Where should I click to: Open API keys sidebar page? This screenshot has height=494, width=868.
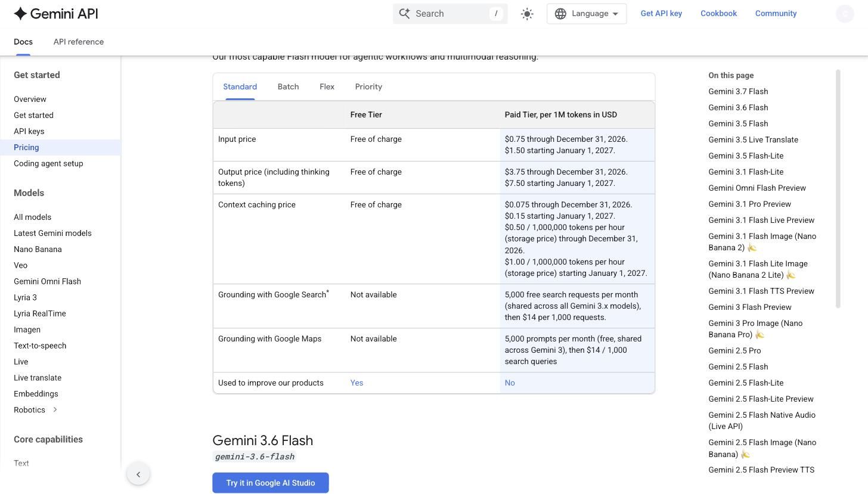[x=29, y=131]
